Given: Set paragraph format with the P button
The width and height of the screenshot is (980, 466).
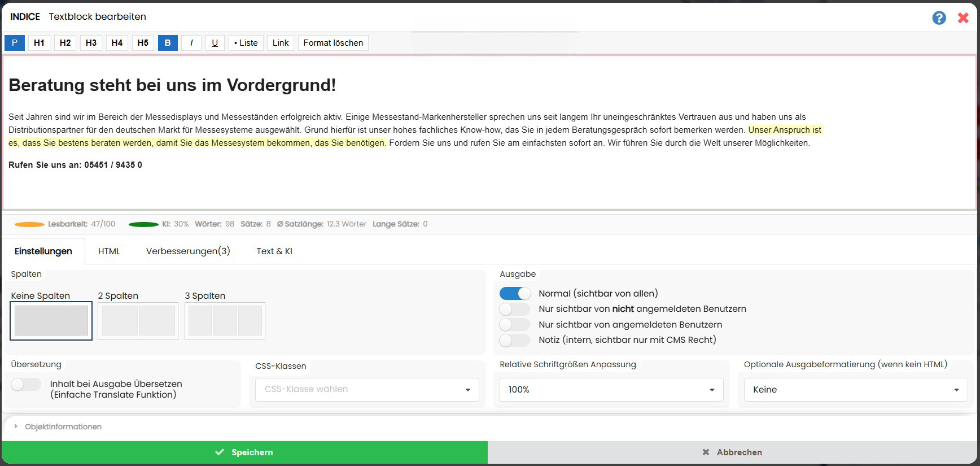Looking at the screenshot, I should [15, 43].
